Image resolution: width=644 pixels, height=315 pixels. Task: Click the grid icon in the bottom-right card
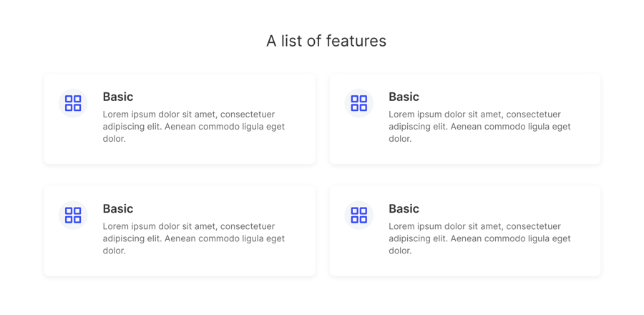pyautogui.click(x=359, y=215)
